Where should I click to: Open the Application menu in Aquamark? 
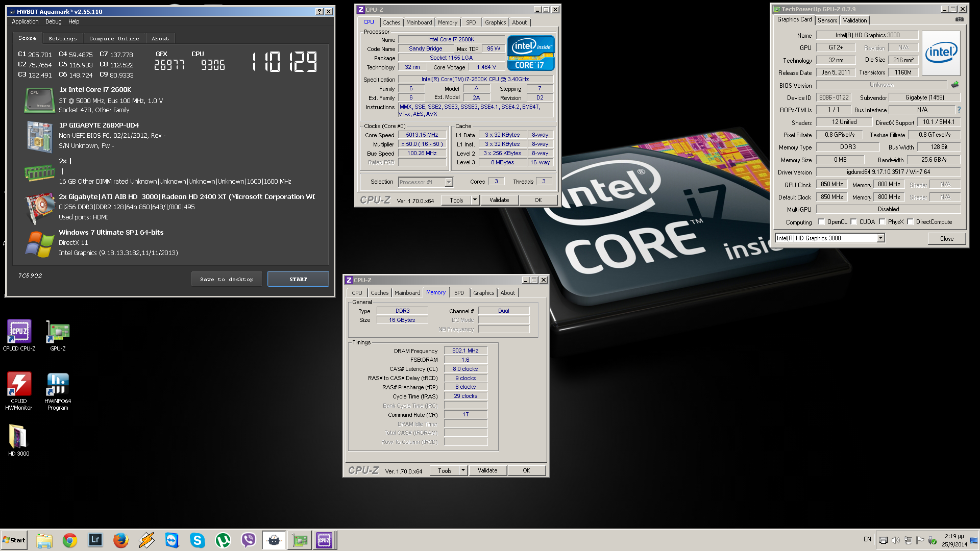pos(25,21)
